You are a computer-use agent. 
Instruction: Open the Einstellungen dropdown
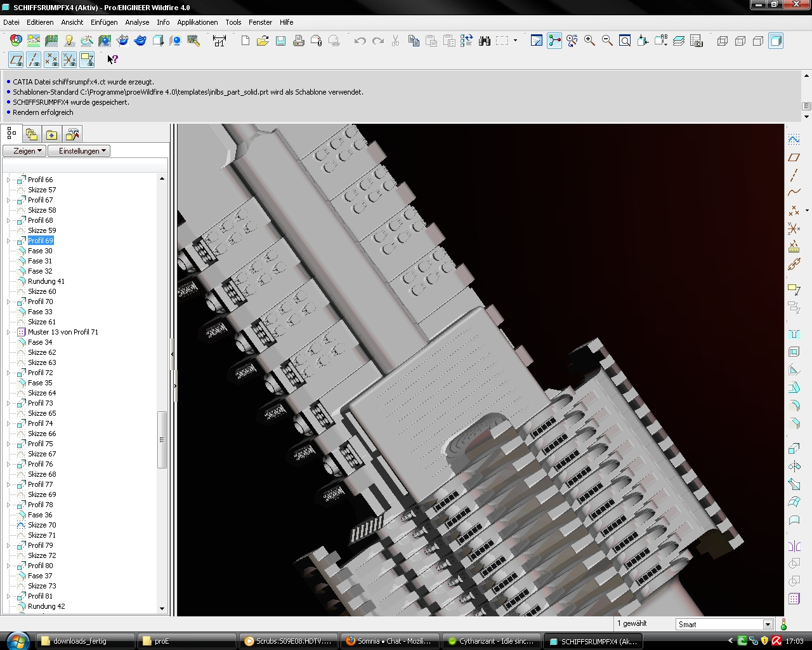[79, 151]
